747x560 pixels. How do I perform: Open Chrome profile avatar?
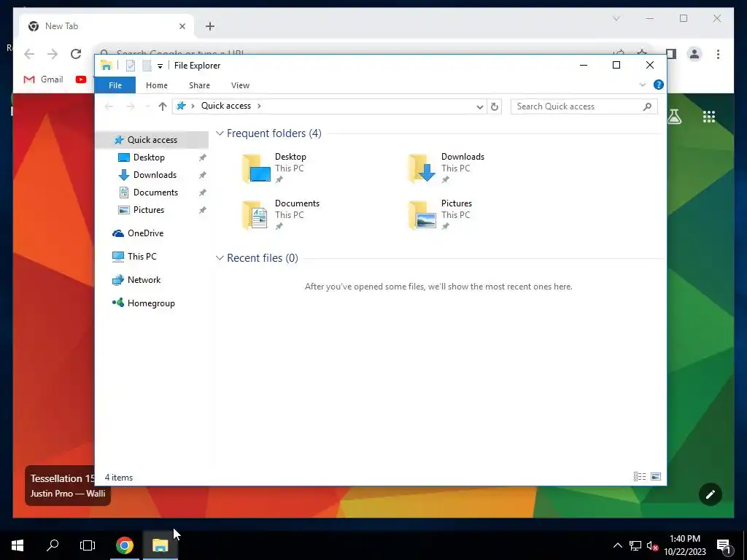tap(694, 54)
